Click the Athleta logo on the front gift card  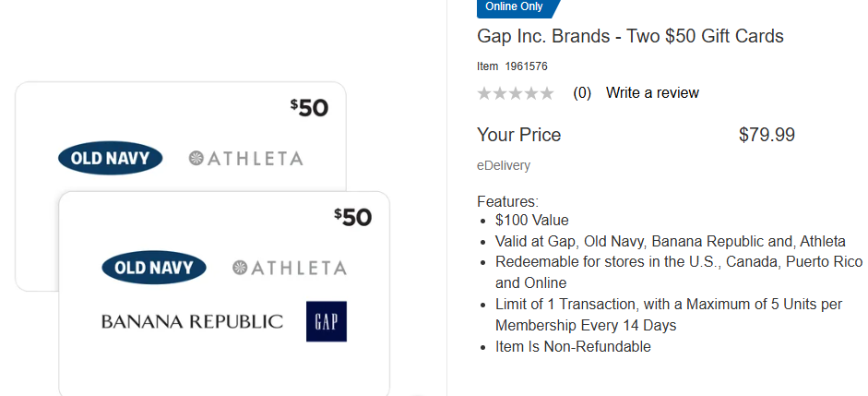point(289,268)
